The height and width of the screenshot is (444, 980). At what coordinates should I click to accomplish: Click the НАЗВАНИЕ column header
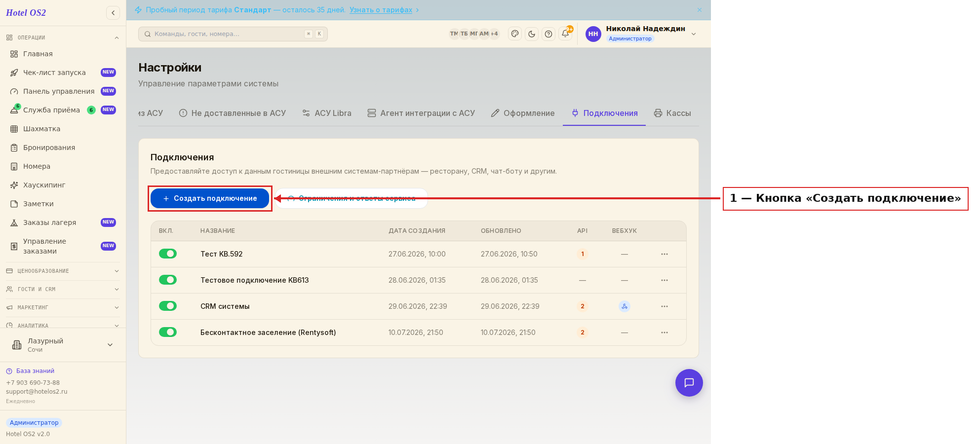point(218,231)
